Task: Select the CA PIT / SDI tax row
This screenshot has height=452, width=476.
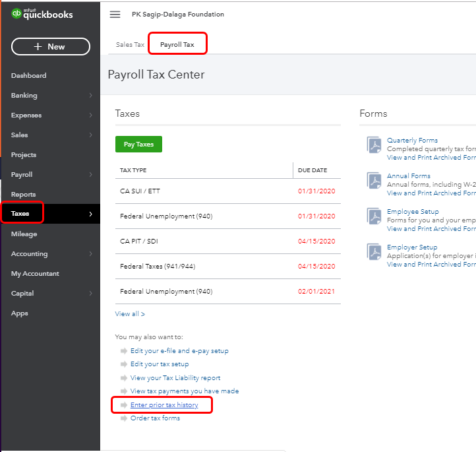Action: point(228,242)
